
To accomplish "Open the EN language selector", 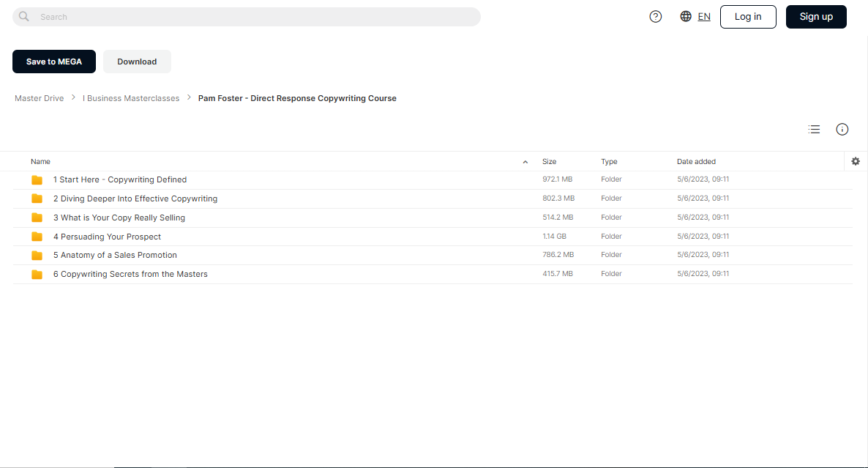I will tap(704, 17).
